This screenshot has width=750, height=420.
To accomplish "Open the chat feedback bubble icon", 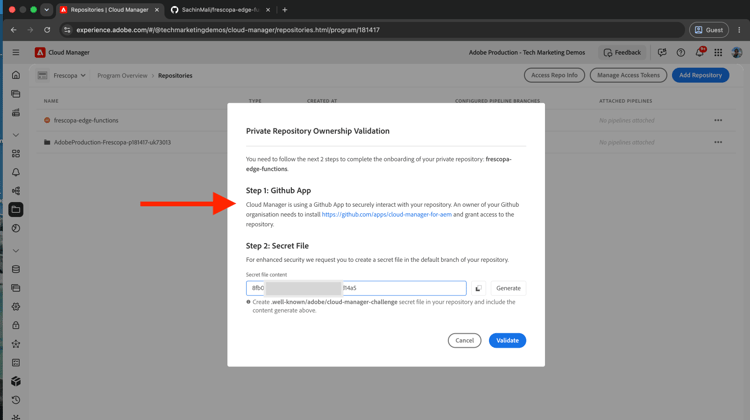I will [662, 52].
